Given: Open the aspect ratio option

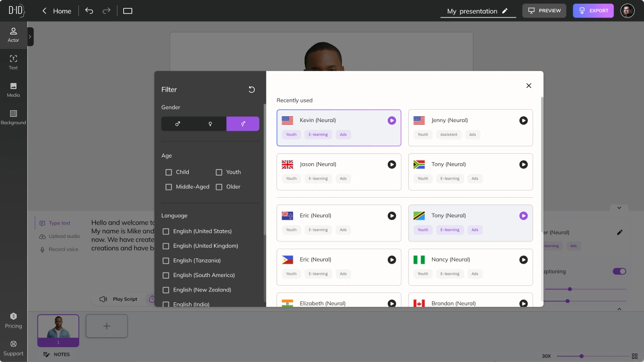Looking at the screenshot, I should pyautogui.click(x=128, y=11).
